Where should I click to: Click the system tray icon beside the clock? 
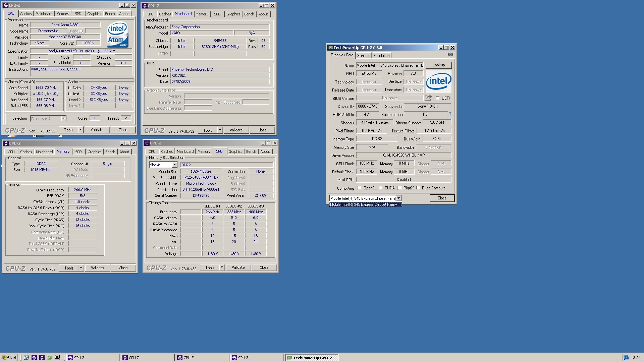(x=626, y=358)
